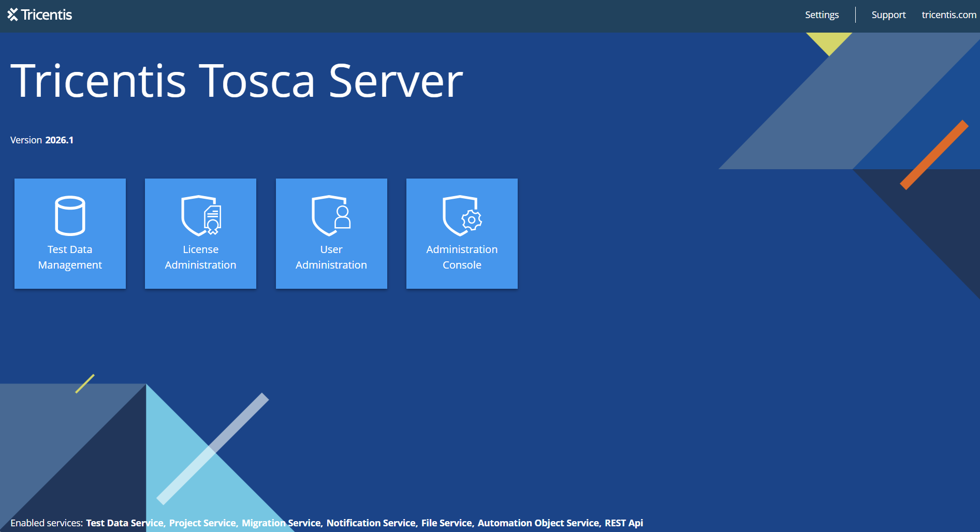Viewport: 980px width, 532px height.
Task: Select the version number "2026.1"
Action: tap(60, 140)
